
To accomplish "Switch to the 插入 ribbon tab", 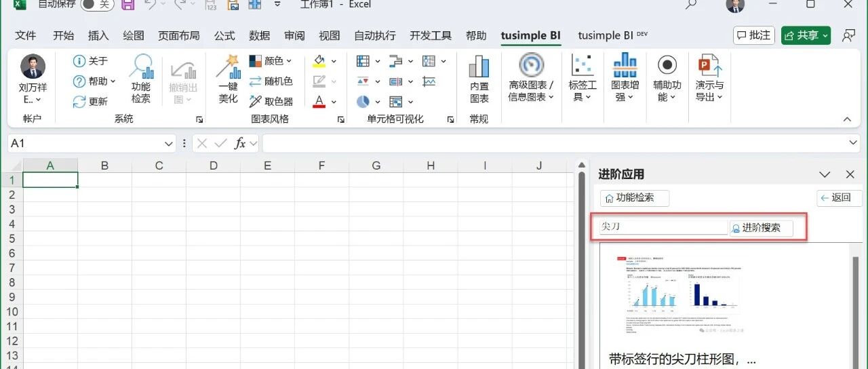I will tap(99, 36).
